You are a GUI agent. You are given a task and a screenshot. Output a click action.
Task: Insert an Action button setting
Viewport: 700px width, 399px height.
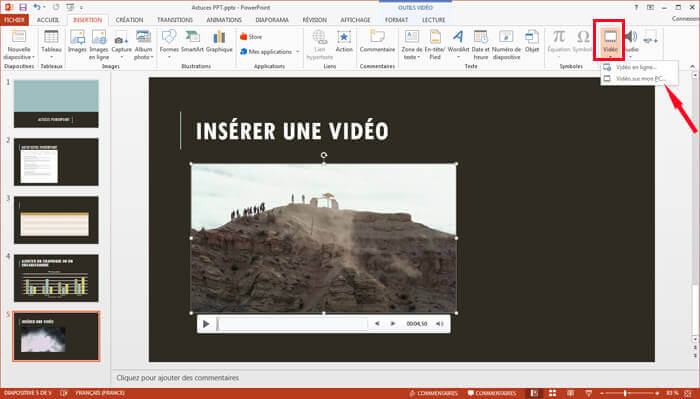coord(344,42)
